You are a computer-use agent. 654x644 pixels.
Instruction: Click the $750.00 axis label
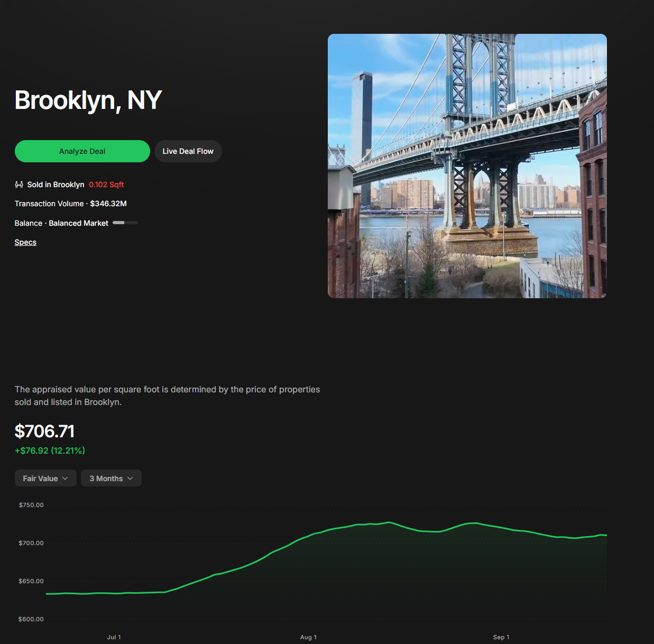[x=31, y=505]
